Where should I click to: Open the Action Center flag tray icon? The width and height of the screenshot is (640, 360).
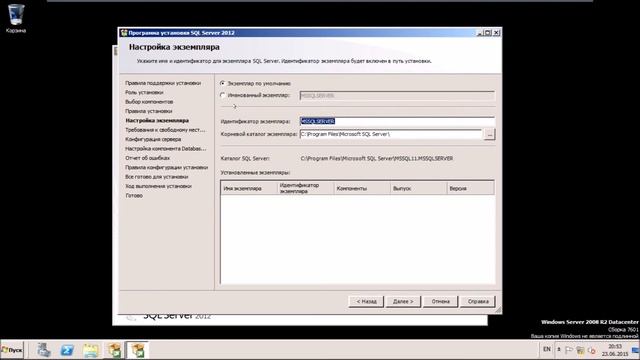(569, 350)
